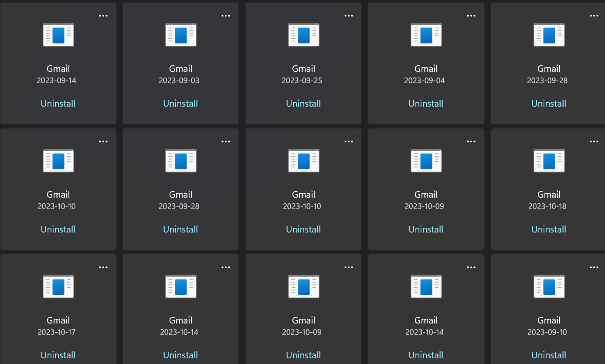
Task: Click Uninstall under Gmail 2023-09-25
Action: click(x=303, y=104)
